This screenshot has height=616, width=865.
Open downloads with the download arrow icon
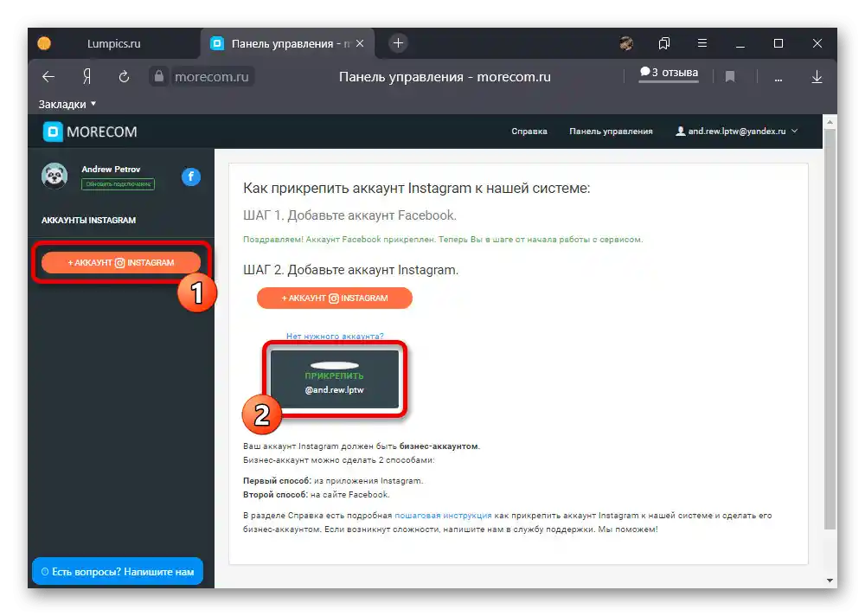click(817, 77)
